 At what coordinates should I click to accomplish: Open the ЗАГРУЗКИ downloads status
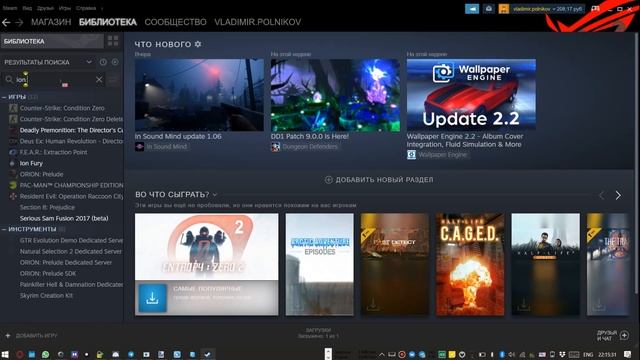318,333
